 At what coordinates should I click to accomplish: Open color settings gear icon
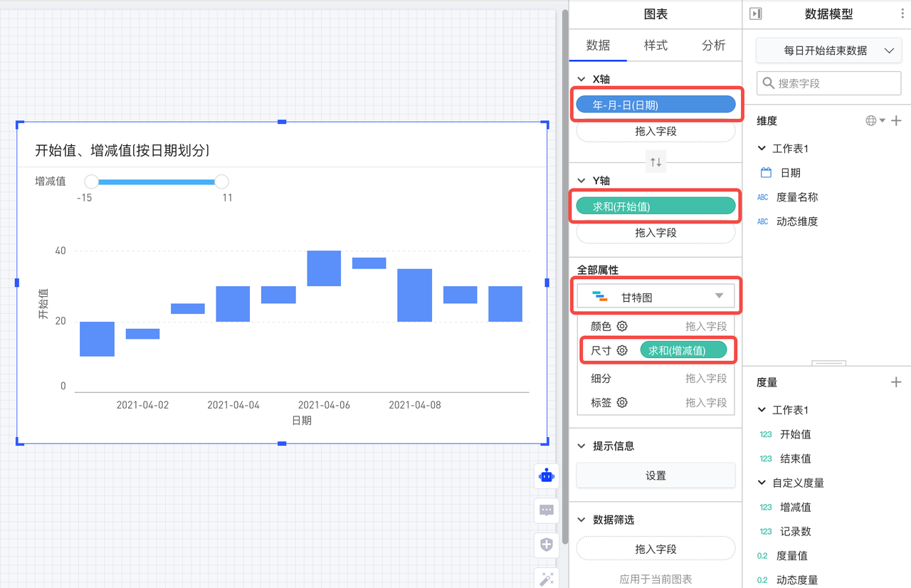(x=622, y=326)
